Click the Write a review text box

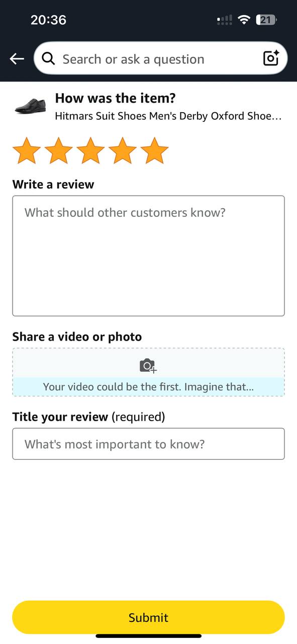pos(148,256)
